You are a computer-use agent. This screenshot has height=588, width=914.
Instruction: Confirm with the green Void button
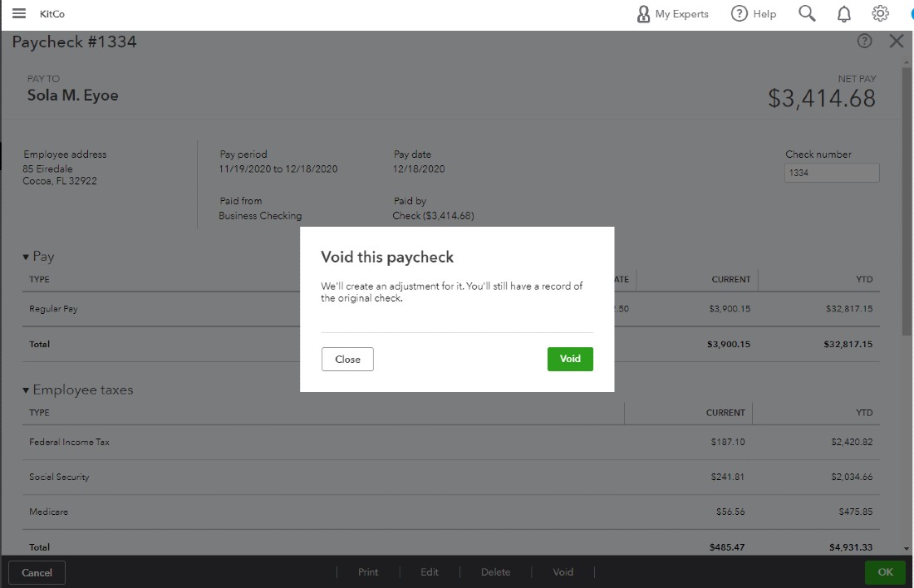[570, 359]
